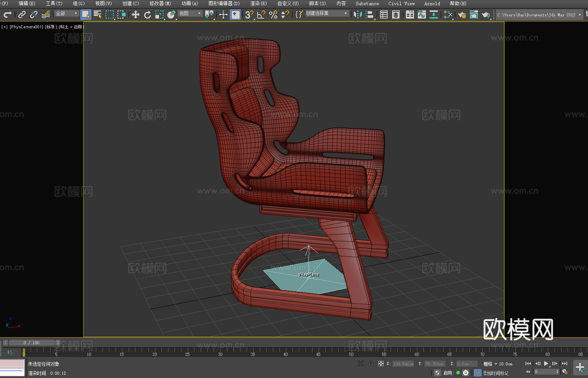Image resolution: width=588 pixels, height=378 pixels.
Task: Click the icon after the Curve Editor
Action: point(434,14)
